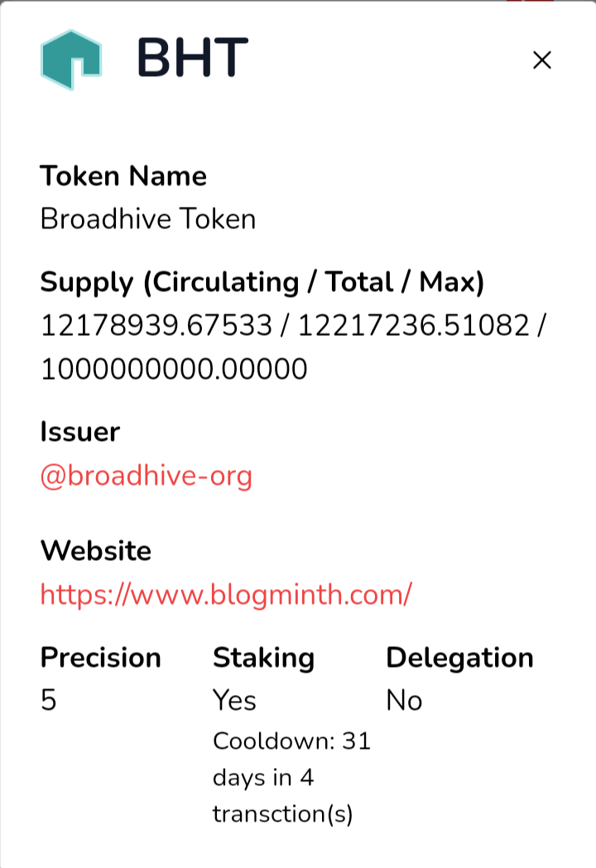Click the Website label
This screenshot has width=596, height=868.
tap(96, 550)
